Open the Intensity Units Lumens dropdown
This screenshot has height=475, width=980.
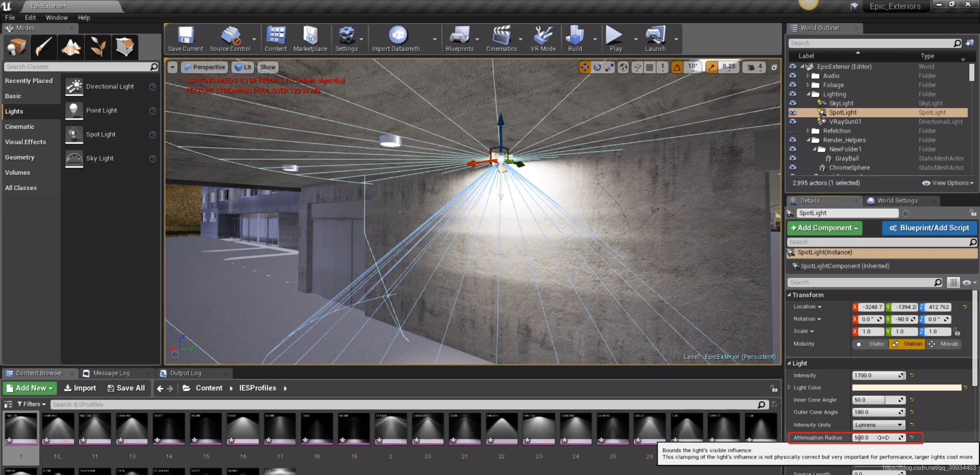coord(879,425)
